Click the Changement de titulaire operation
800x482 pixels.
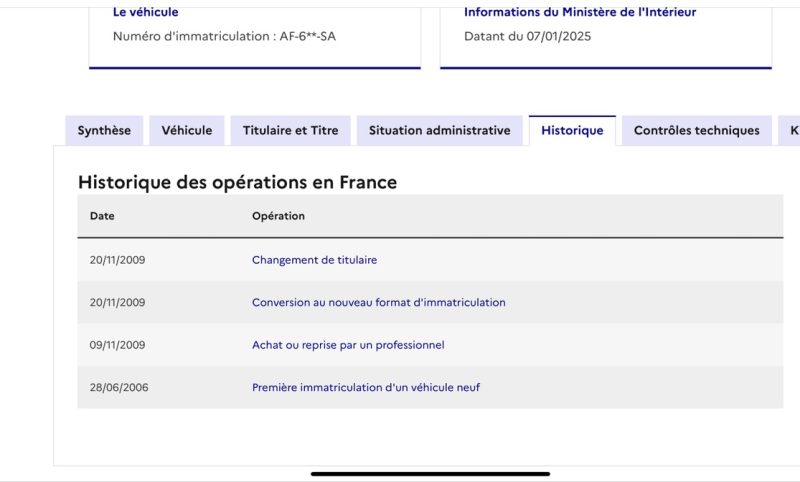[x=314, y=260]
